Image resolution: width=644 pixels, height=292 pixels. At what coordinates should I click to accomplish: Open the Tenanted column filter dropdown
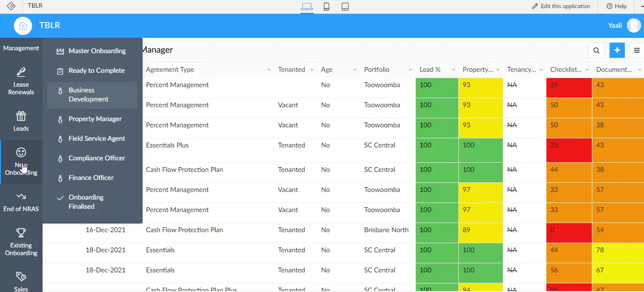[x=311, y=69]
